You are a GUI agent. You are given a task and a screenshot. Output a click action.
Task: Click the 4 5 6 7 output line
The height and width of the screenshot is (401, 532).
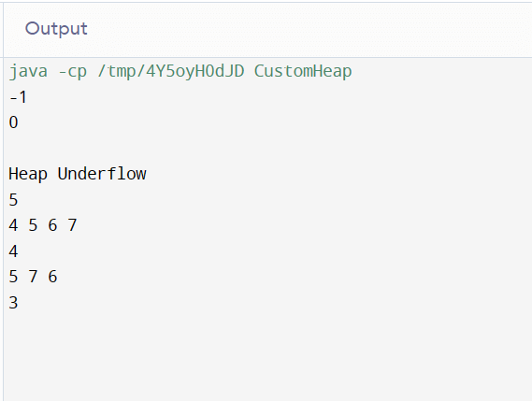pos(43,225)
